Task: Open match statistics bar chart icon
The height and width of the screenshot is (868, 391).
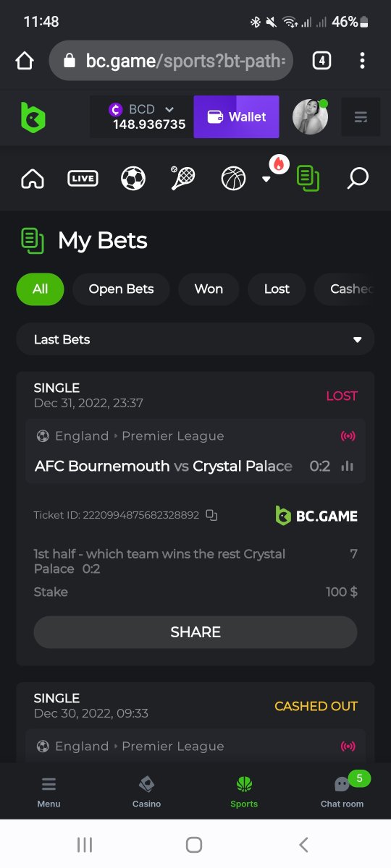Action: pyautogui.click(x=348, y=467)
